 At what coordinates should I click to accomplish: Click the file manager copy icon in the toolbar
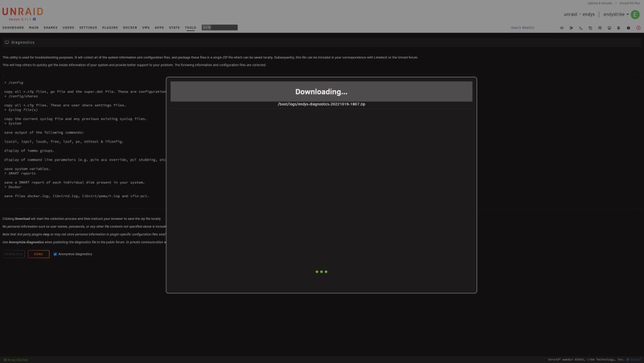590,28
